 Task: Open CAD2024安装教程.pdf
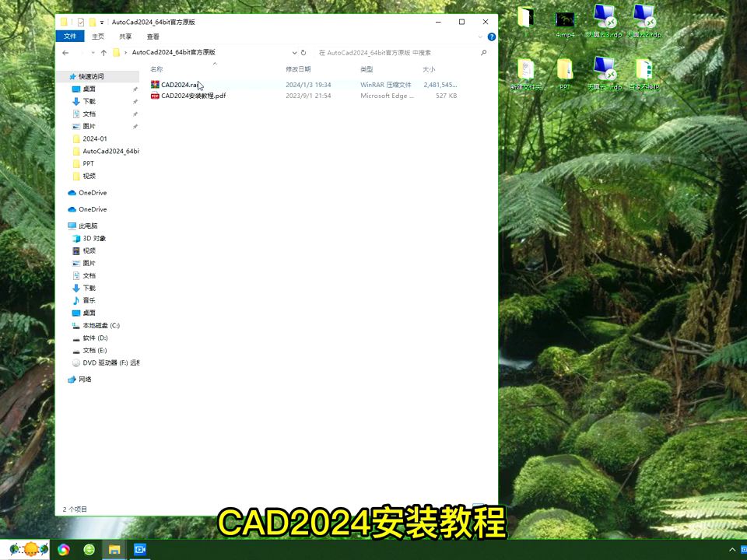tap(189, 96)
